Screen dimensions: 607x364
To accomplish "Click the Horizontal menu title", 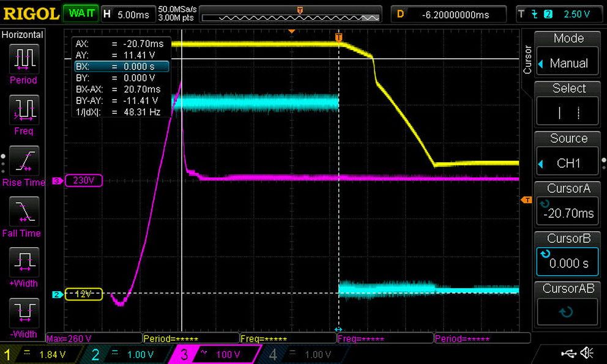I will point(23,35).
